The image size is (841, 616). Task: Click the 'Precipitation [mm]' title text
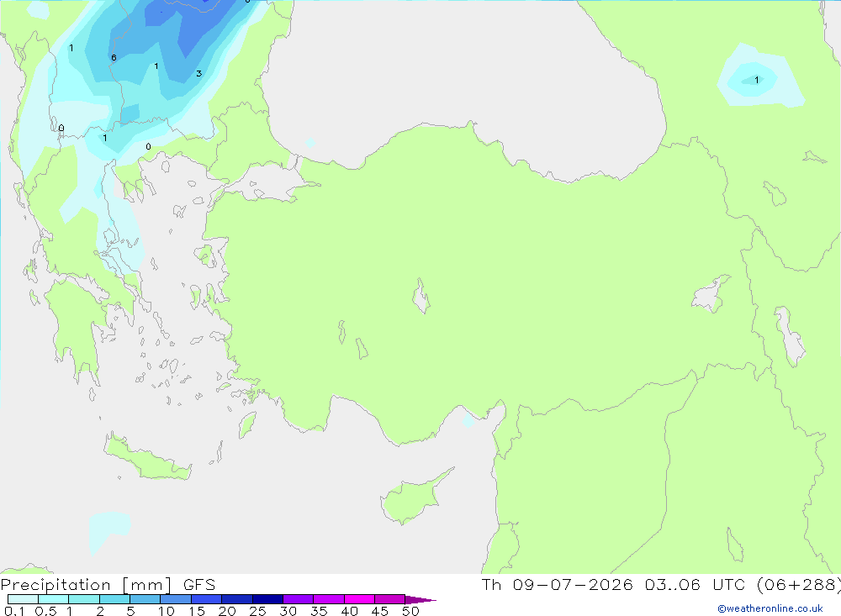coord(87,585)
